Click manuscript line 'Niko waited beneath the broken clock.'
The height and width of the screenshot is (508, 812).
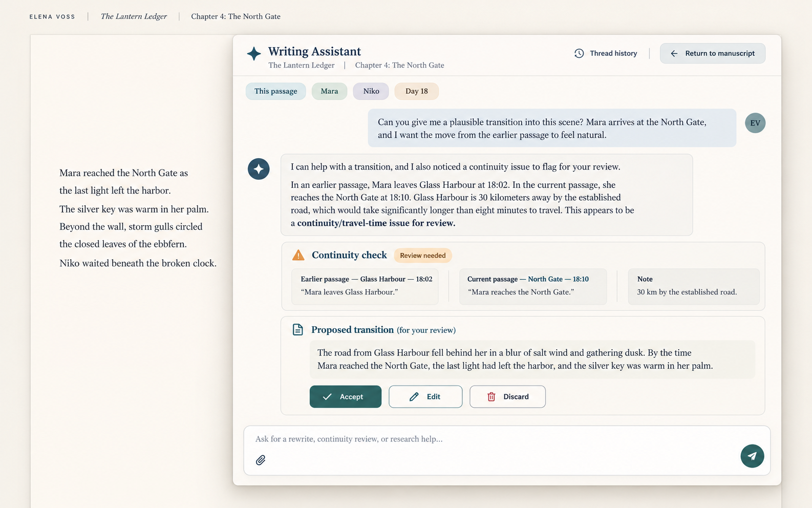(x=138, y=263)
